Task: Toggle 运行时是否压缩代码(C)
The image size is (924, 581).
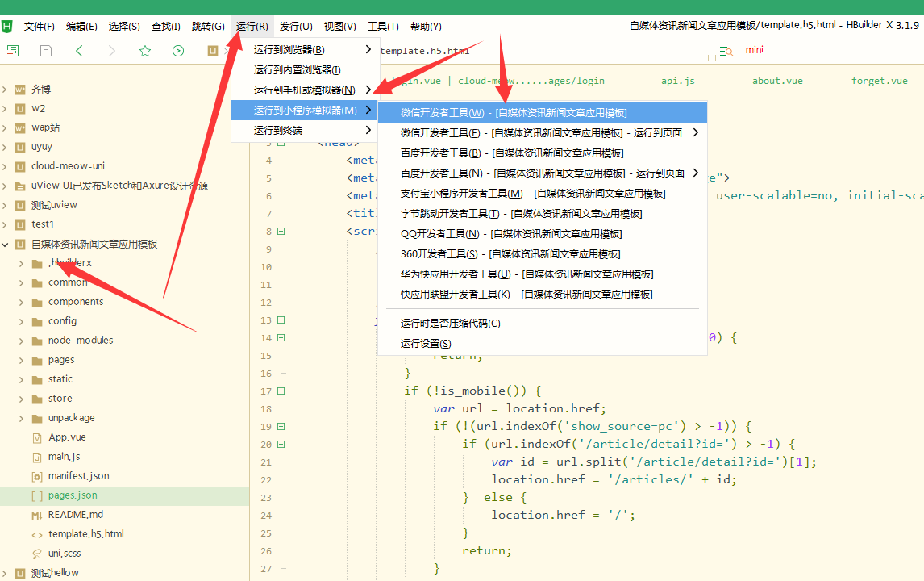Action: click(x=542, y=324)
